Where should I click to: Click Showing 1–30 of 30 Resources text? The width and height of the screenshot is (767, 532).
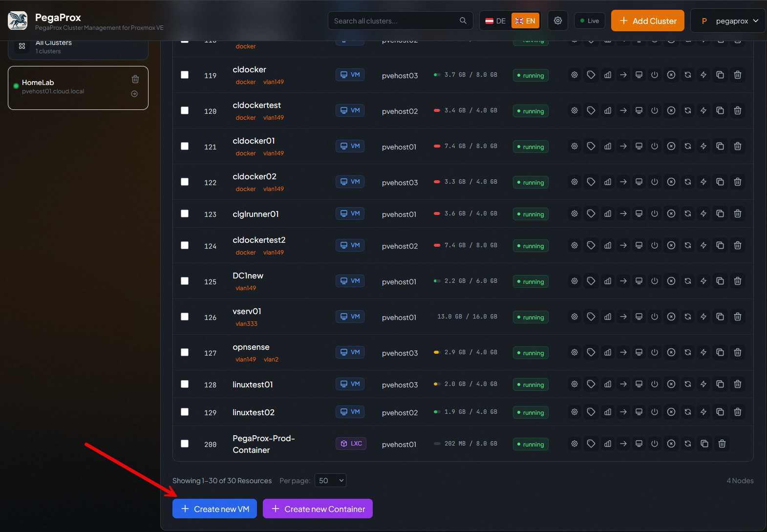coord(222,481)
